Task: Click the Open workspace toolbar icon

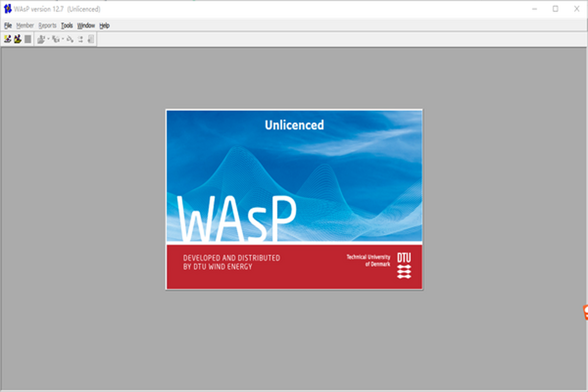Action: click(18, 39)
